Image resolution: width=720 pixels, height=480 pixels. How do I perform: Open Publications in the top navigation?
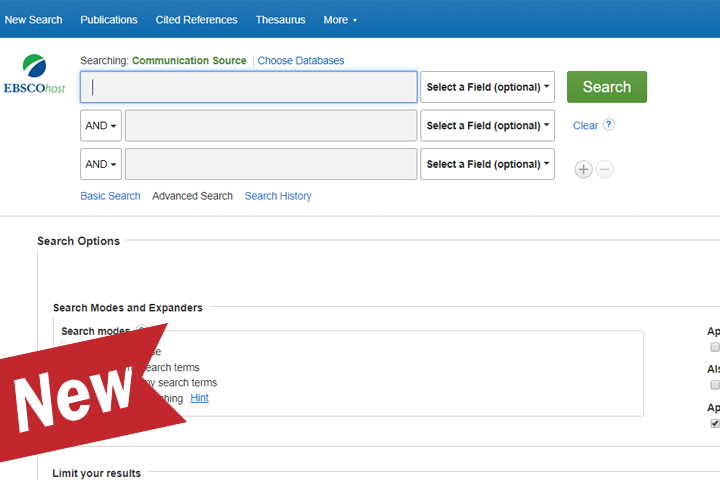(109, 20)
